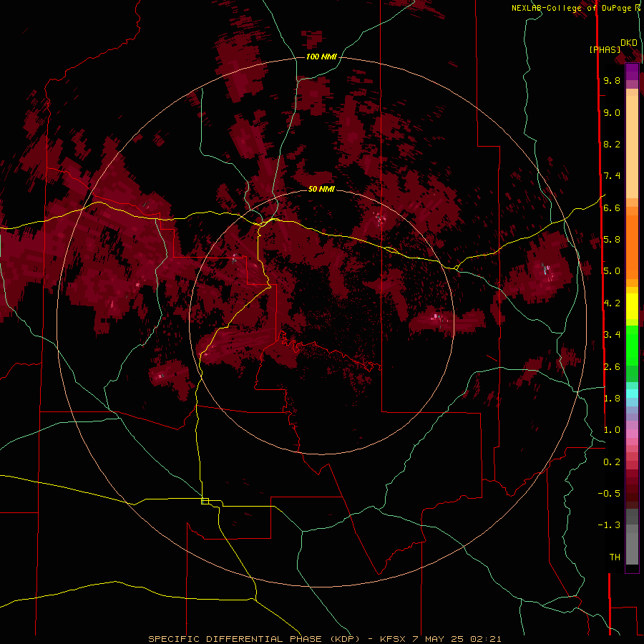Click the DKD label above the color scale
Screen dimensions: 644x644
[x=629, y=43]
